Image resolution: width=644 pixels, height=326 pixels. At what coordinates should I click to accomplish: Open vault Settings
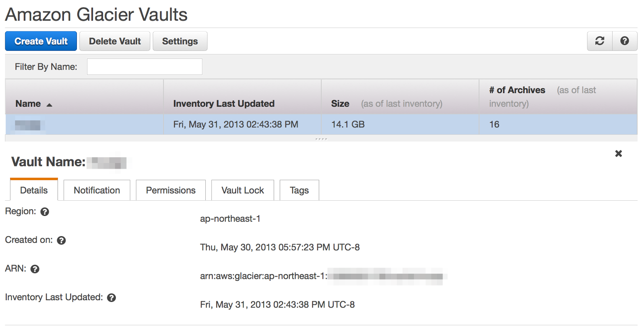[x=180, y=41]
